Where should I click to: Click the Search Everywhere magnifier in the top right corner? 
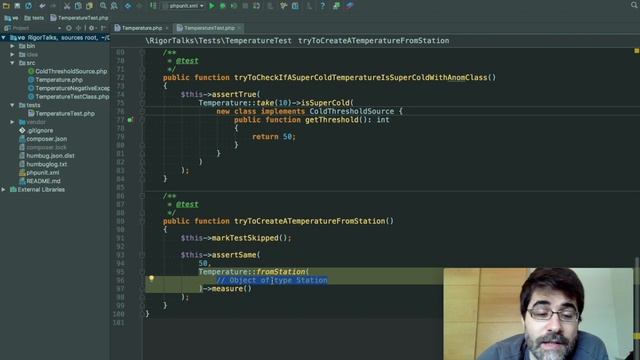click(x=634, y=5)
